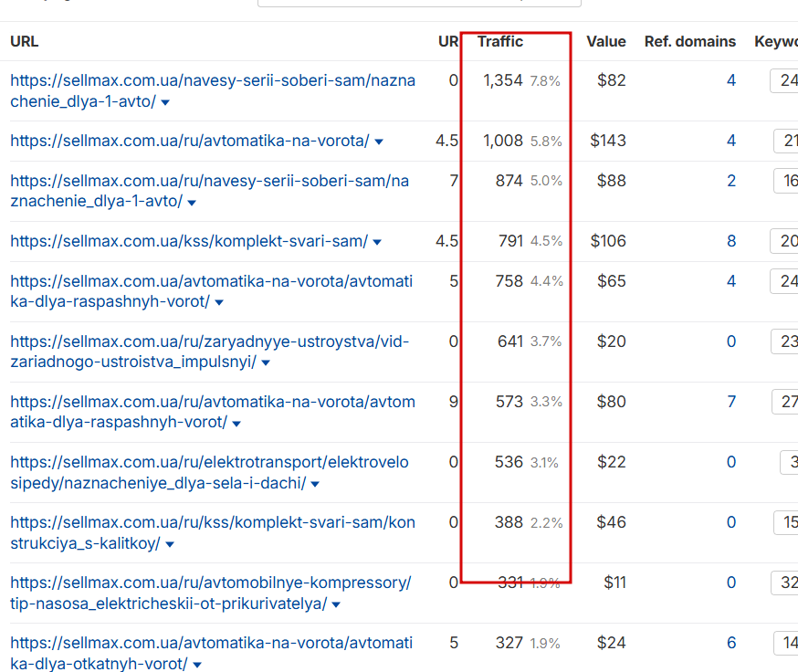798x672 pixels.
Task: Open referring domains count 8 for komplekt-svari-sam
Action: coord(731,241)
